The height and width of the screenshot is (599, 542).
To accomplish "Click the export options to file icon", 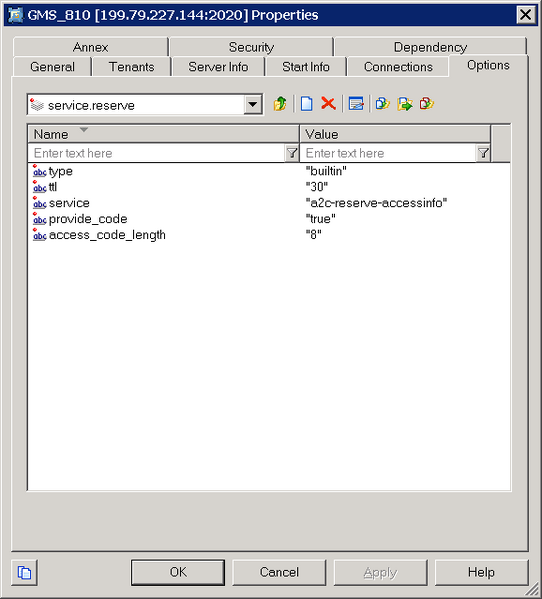I will click(x=404, y=104).
